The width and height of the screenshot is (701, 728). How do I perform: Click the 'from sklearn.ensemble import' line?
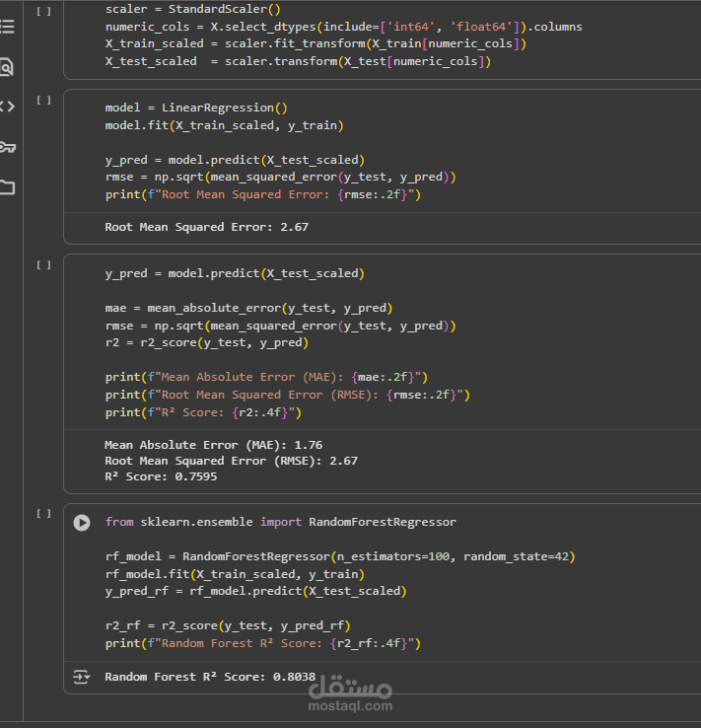(x=280, y=522)
